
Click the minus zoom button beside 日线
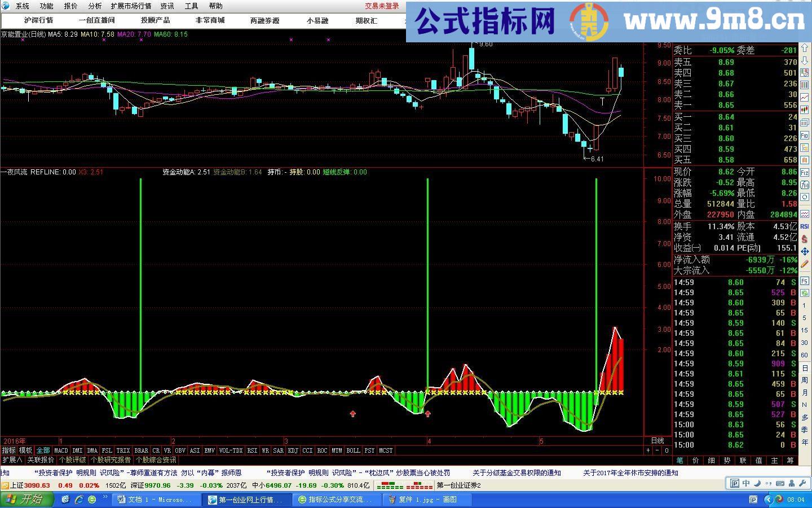click(x=657, y=450)
